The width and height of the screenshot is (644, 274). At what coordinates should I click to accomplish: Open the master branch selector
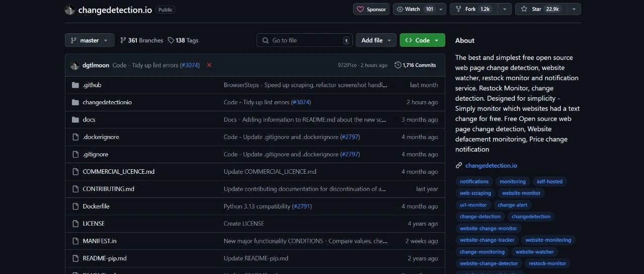(90, 40)
